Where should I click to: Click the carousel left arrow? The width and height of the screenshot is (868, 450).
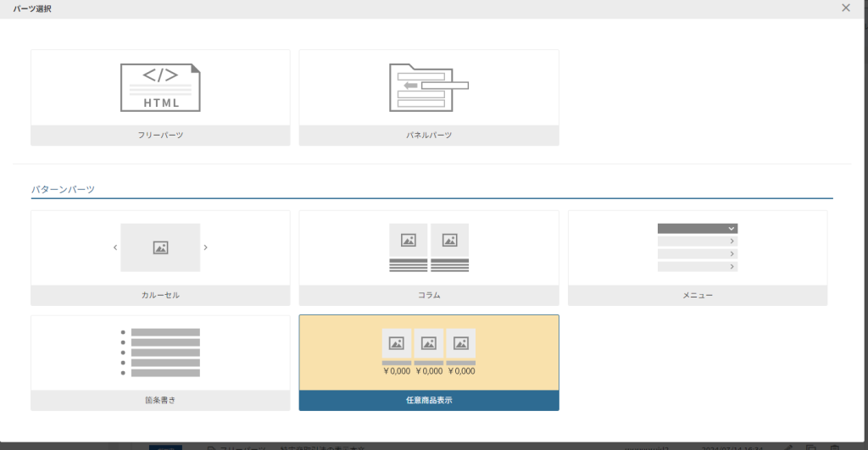tap(115, 247)
